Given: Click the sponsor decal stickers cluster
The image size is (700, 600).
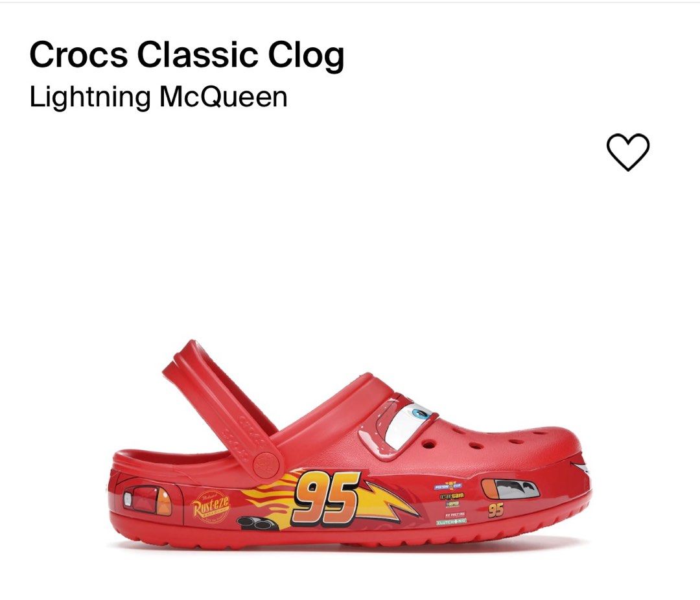Looking at the screenshot, I should click(x=450, y=503).
